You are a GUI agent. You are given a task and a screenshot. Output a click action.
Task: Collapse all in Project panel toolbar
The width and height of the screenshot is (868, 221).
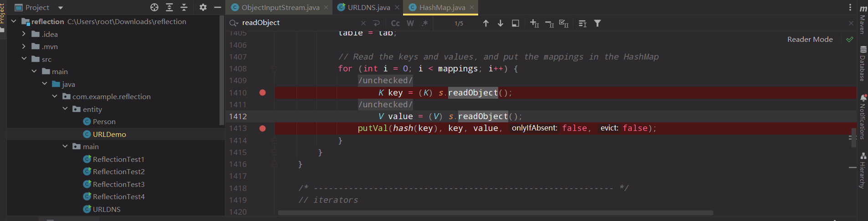coord(184,7)
